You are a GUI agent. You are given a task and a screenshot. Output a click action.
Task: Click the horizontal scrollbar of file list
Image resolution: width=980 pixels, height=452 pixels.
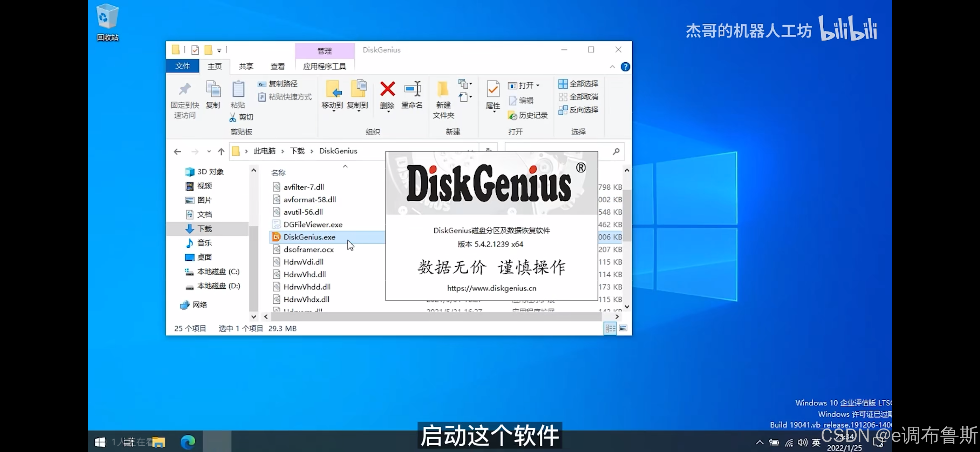point(436,316)
